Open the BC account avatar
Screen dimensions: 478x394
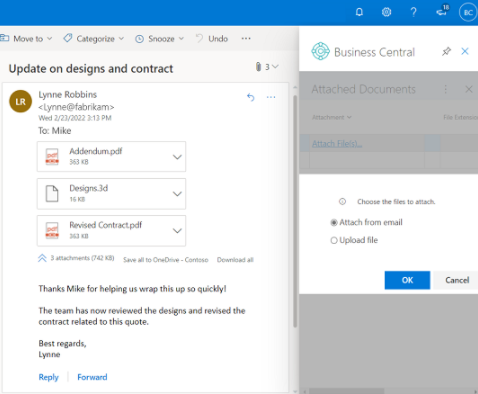coord(468,13)
